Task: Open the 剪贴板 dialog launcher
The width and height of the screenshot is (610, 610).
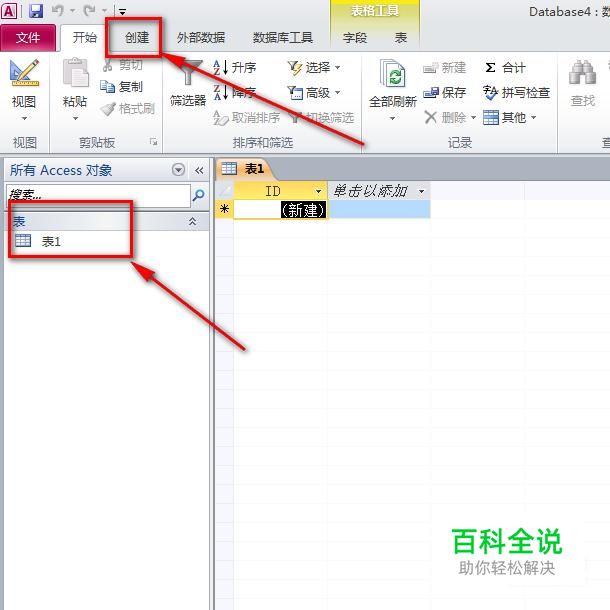Action: (154, 142)
